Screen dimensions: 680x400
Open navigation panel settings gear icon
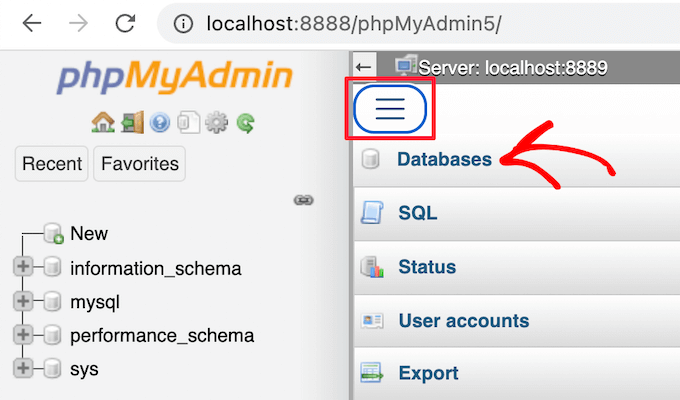(x=216, y=123)
